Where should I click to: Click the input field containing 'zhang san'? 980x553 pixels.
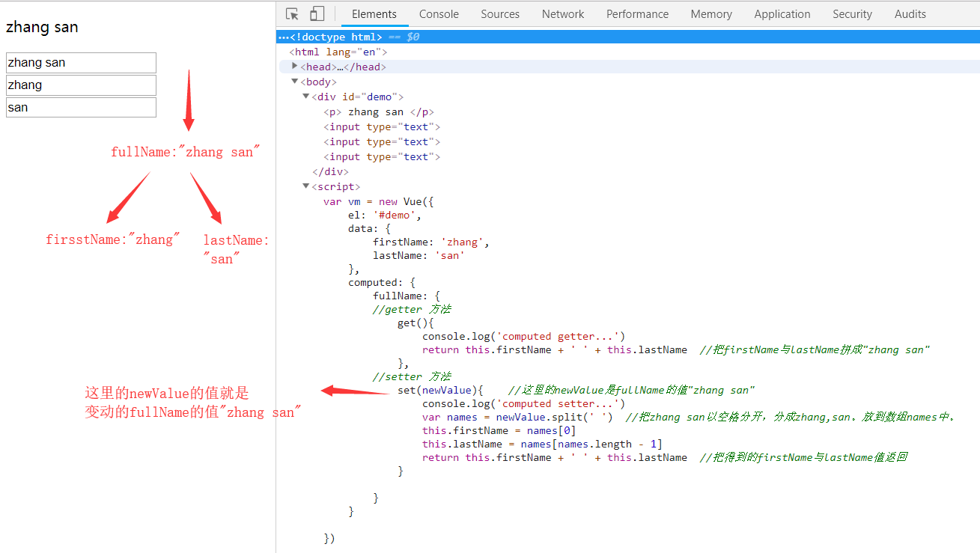pos(81,63)
